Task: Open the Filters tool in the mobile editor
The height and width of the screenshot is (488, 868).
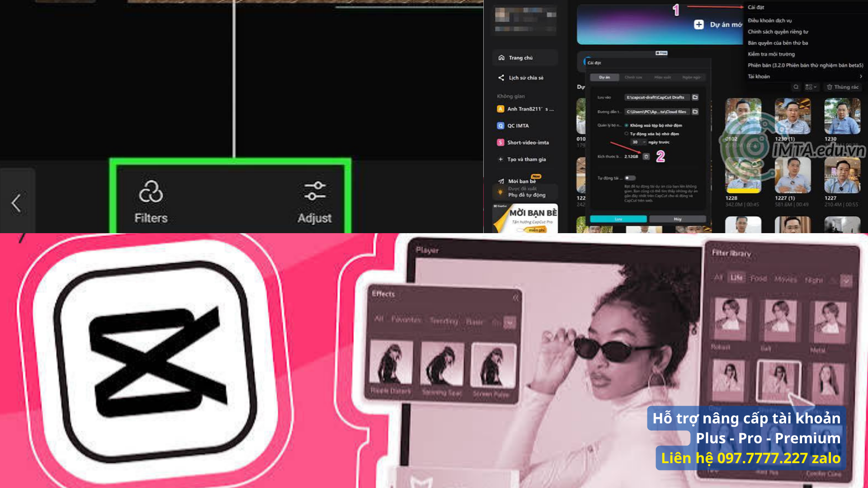Action: (151, 202)
